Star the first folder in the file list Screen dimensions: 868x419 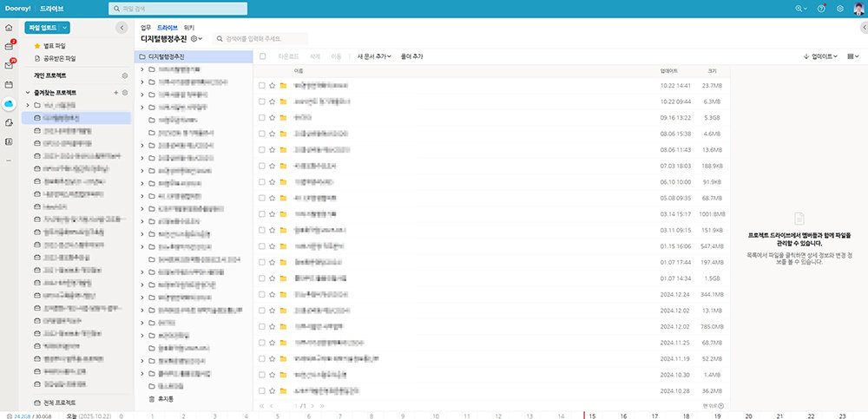pos(272,86)
